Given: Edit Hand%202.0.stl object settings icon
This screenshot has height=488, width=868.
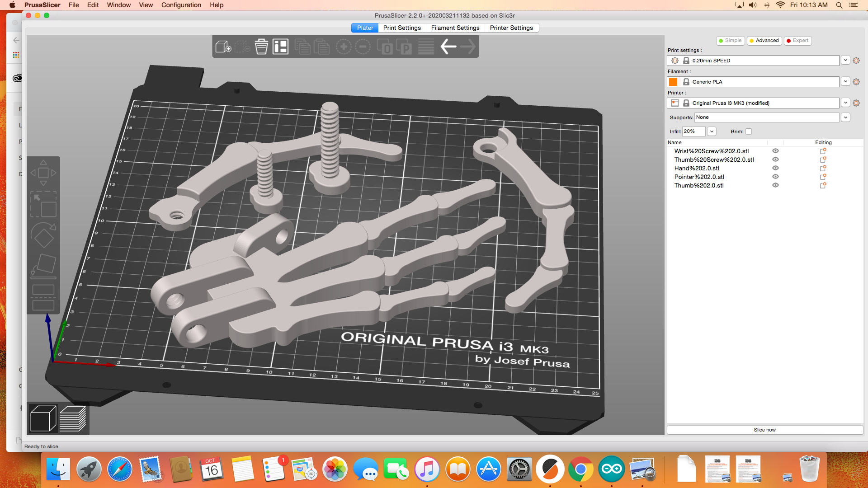Looking at the screenshot, I should pos(823,168).
